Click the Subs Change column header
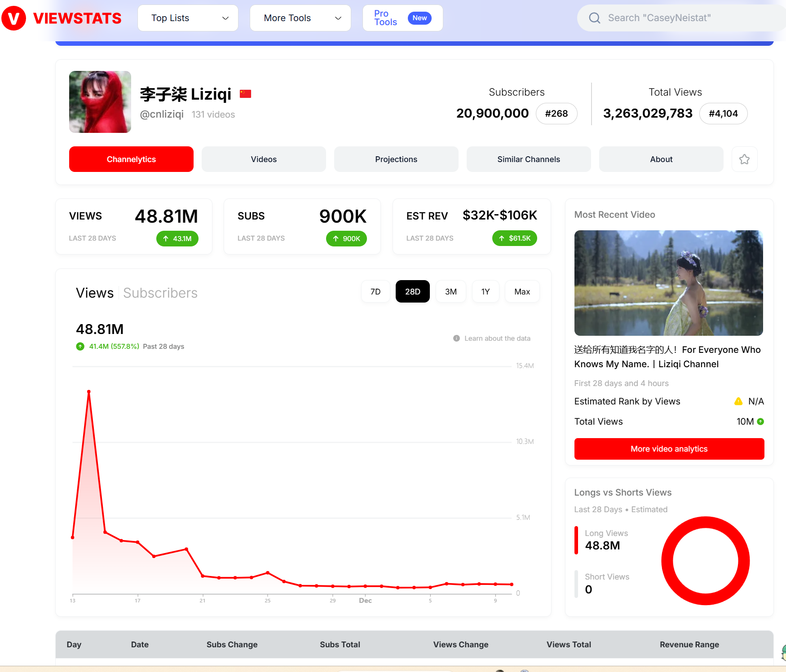 coord(232,645)
